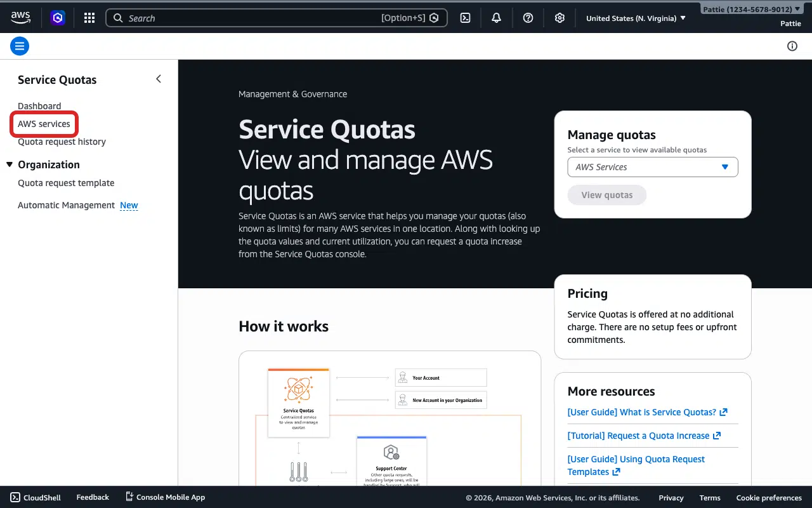Image resolution: width=812 pixels, height=508 pixels.
Task: Open the AWS logo home link
Action: click(x=20, y=18)
